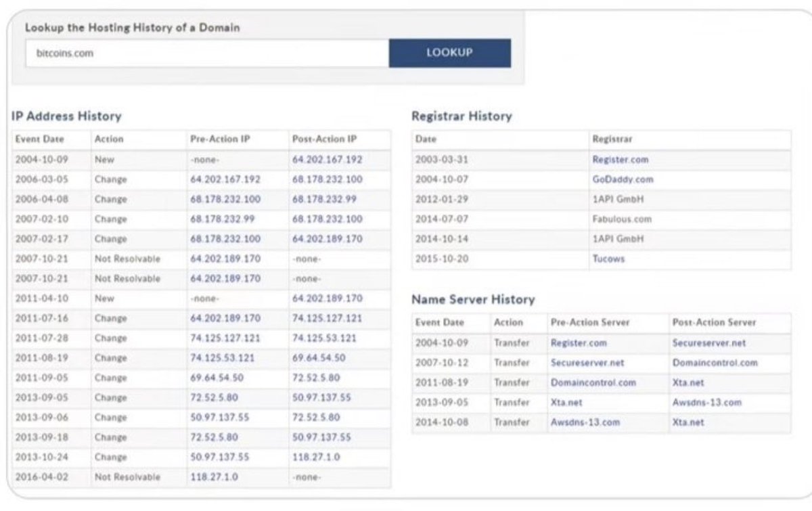
Task: Open Pre-Action Server Awsdns-13.com in 2014-10-08 row
Action: pos(585,422)
